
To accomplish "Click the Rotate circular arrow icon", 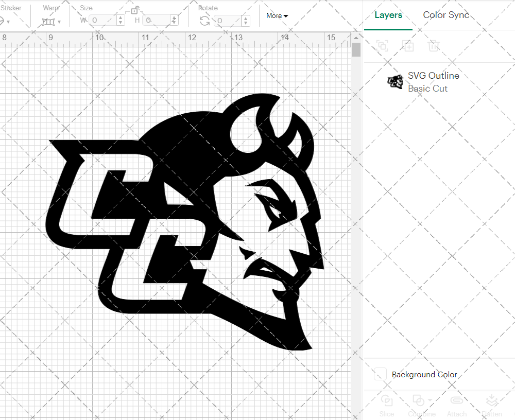I will [204, 21].
